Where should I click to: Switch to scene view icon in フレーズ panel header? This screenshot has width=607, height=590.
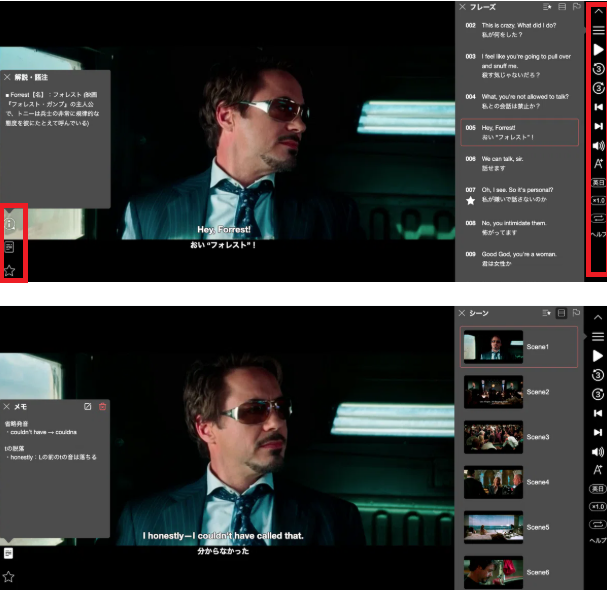click(x=562, y=7)
